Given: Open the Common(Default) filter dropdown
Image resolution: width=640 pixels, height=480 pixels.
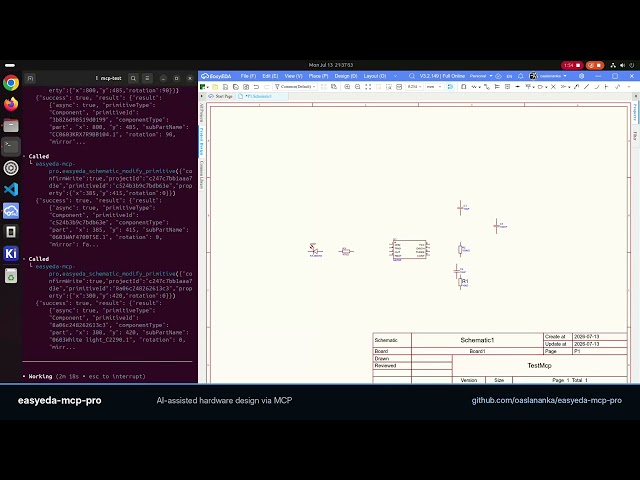Looking at the screenshot, I should point(295,87).
